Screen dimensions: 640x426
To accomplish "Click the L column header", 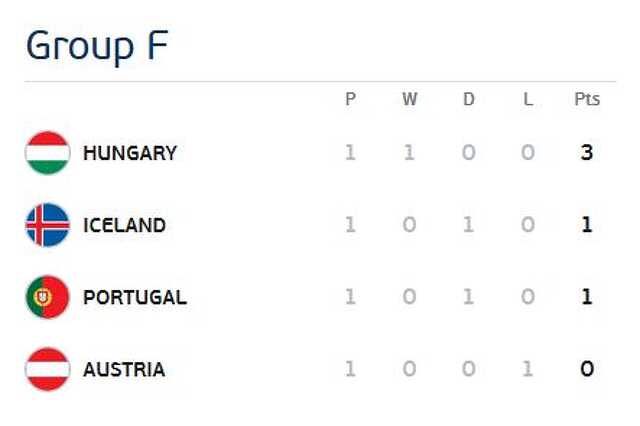I will 528,99.
